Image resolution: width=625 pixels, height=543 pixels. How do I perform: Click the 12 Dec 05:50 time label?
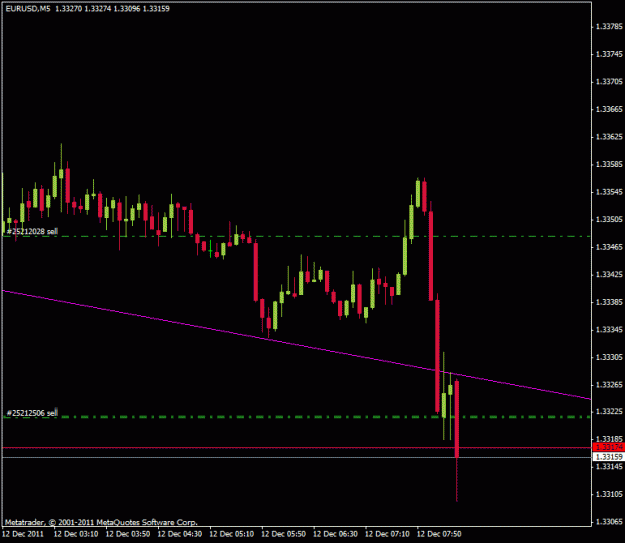click(283, 534)
